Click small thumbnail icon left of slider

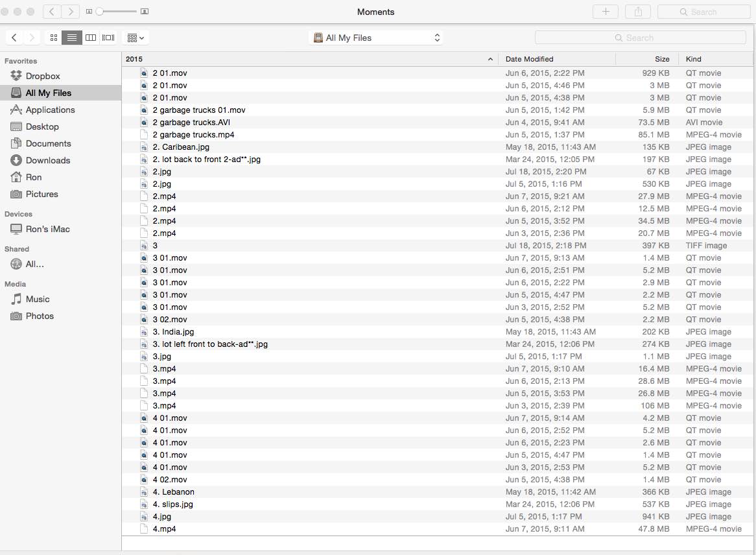click(89, 12)
